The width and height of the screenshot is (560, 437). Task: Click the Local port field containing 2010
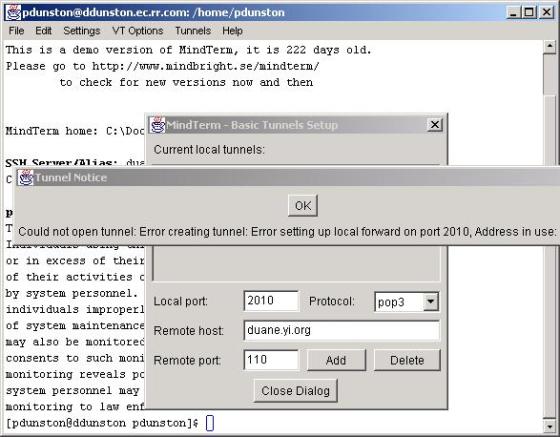271,301
